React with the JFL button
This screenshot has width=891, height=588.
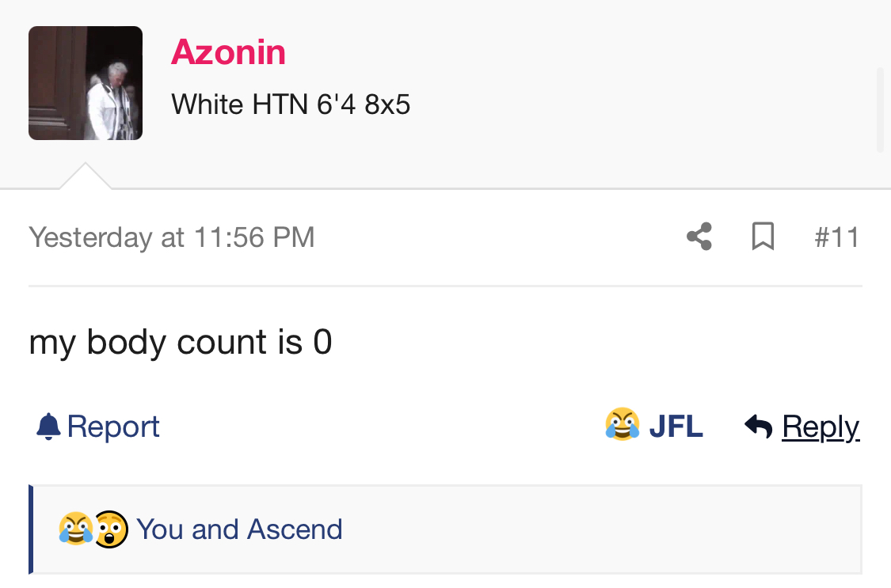click(x=654, y=425)
